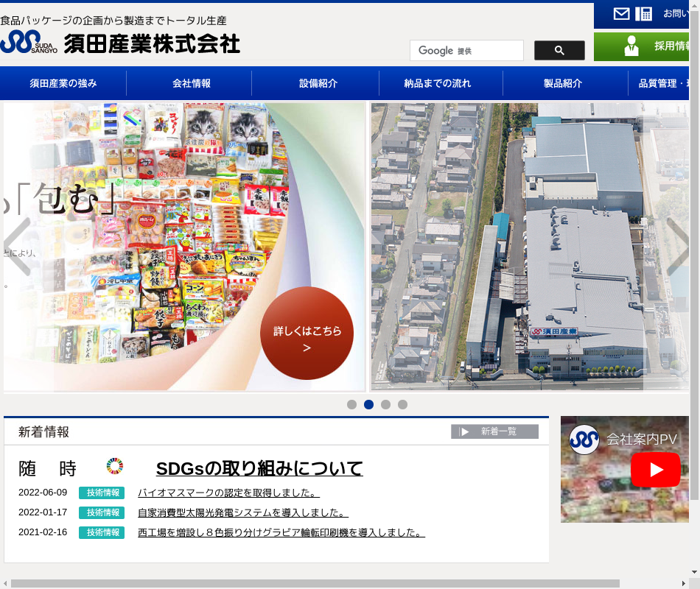This screenshot has width=700, height=589.
Task: Open the 新着一覧 news list button
Action: pyautogui.click(x=494, y=431)
